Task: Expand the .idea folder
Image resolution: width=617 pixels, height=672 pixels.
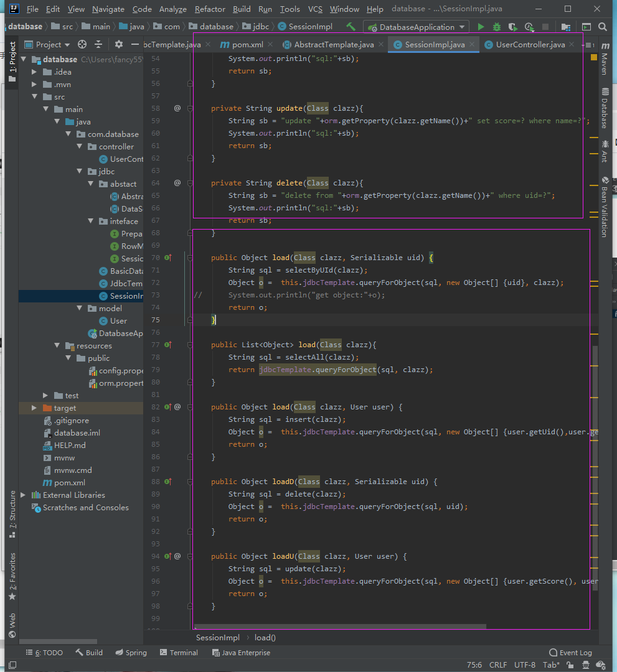Action: (x=34, y=72)
